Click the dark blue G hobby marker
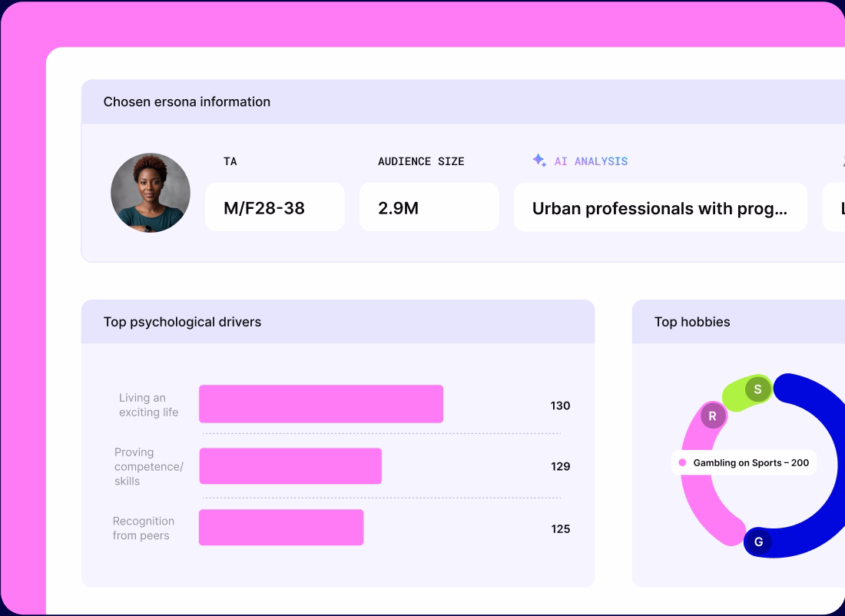 pyautogui.click(x=758, y=541)
